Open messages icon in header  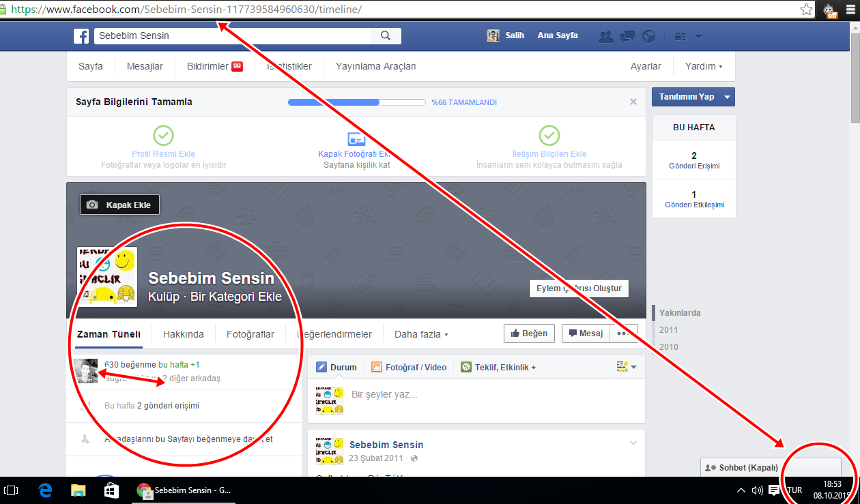click(x=627, y=36)
